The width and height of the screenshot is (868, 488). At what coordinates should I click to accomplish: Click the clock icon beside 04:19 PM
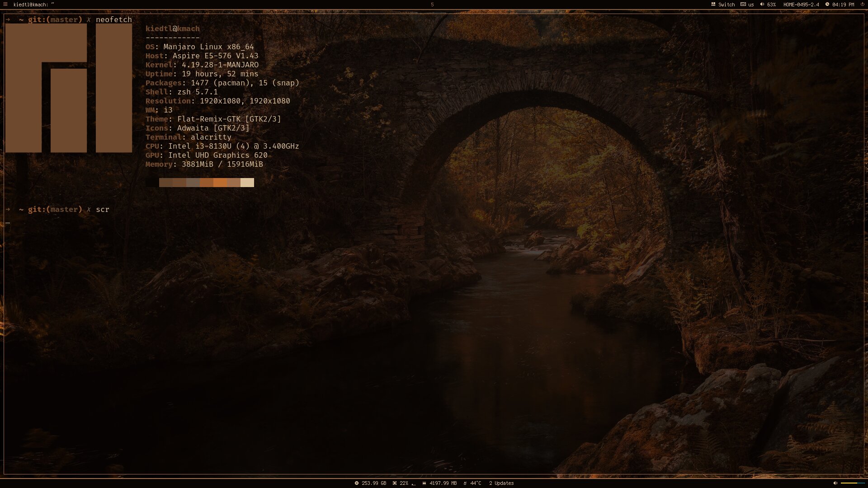827,4
